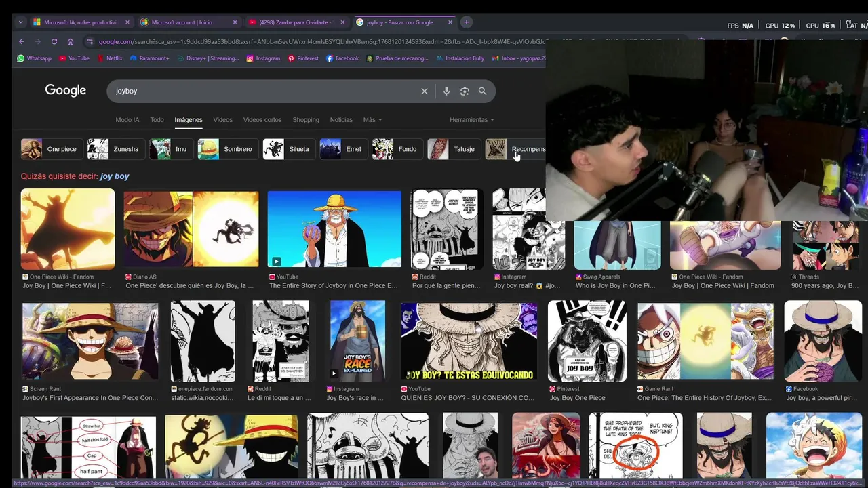
Task: Click the joyboy search input field
Action: 264,91
